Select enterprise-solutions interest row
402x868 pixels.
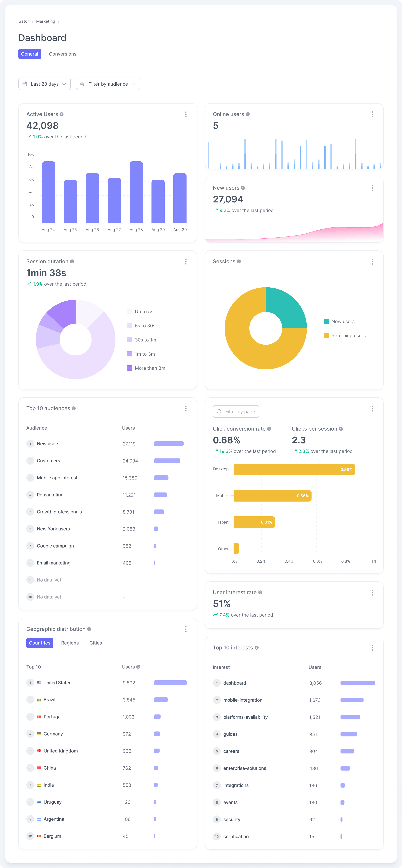tap(294, 768)
